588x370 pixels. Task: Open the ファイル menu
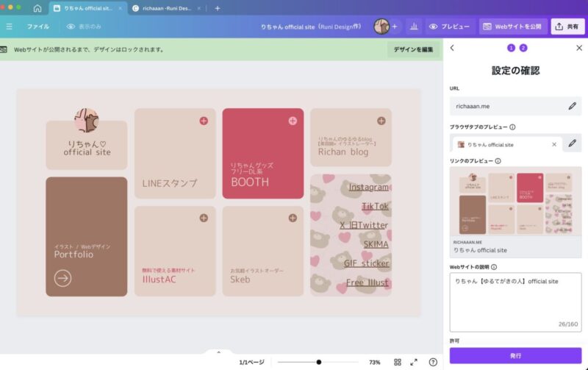pos(38,26)
